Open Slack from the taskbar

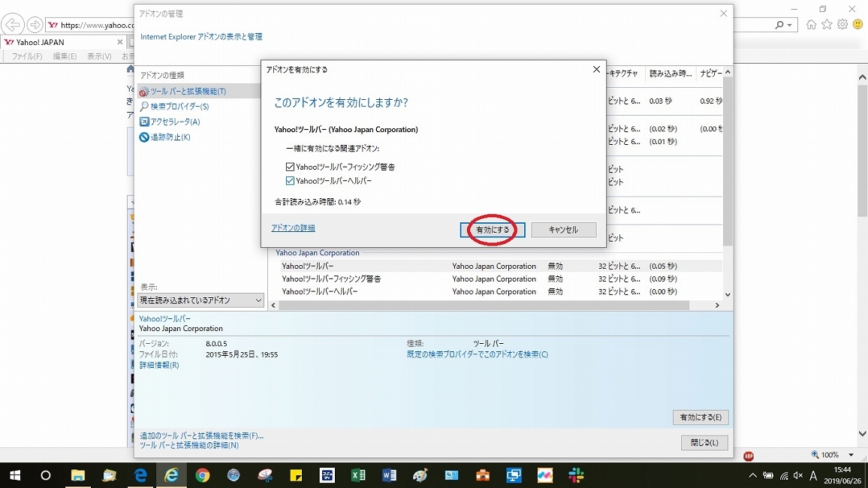(576, 475)
